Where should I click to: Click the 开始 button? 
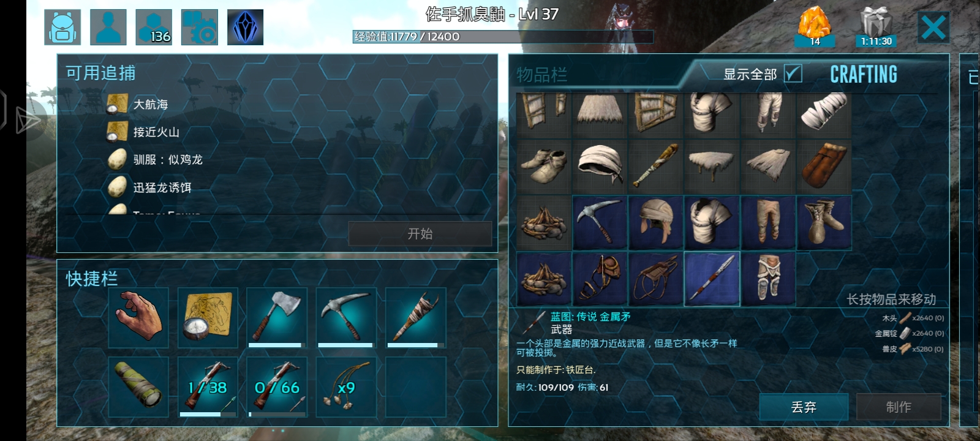click(420, 233)
